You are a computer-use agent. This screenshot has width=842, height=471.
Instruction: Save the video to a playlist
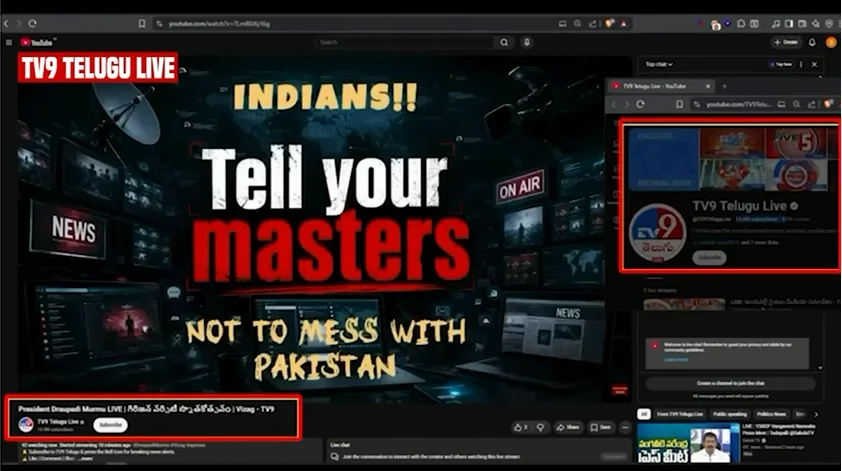click(x=601, y=427)
